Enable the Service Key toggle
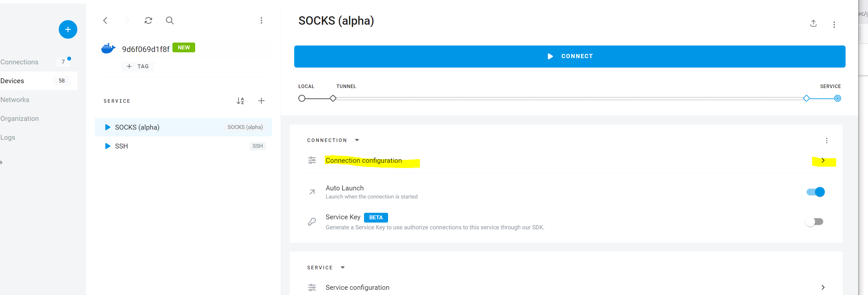This screenshot has height=295, width=868. 814,222
